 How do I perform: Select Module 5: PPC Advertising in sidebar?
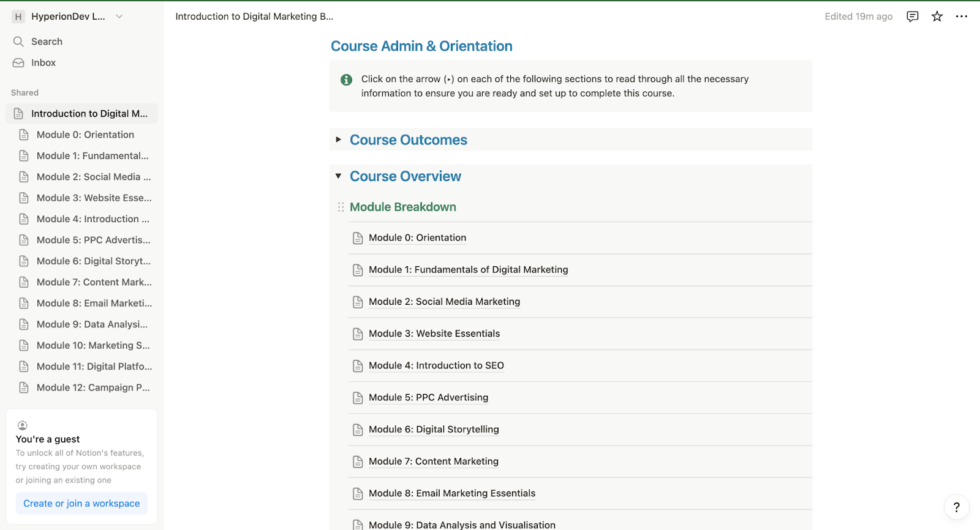(x=93, y=240)
